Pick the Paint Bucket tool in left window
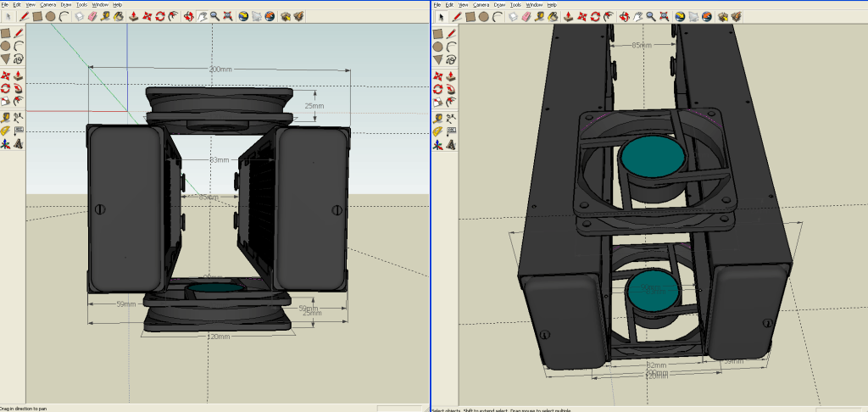This screenshot has width=868, height=412. pyautogui.click(x=119, y=16)
